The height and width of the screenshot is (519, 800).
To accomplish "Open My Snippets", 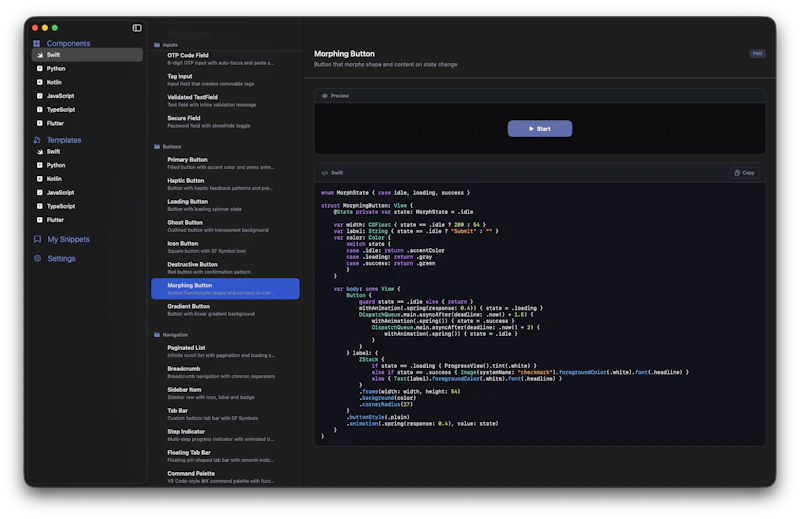I will click(68, 239).
